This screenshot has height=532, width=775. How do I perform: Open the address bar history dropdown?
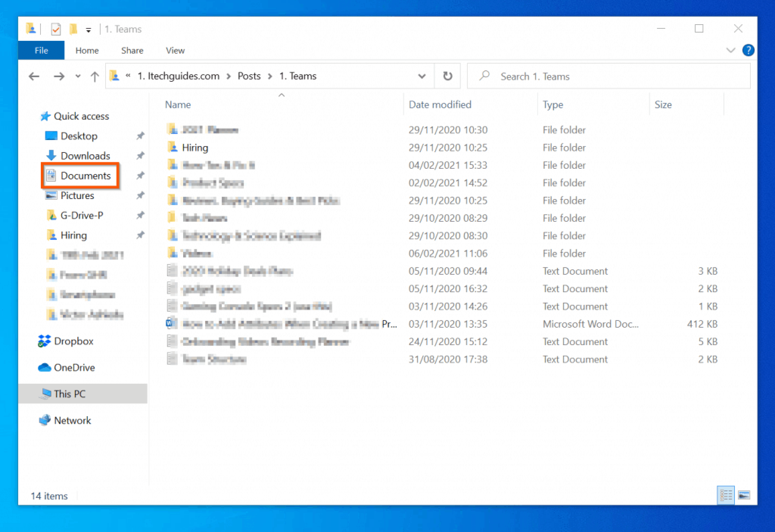click(x=422, y=76)
